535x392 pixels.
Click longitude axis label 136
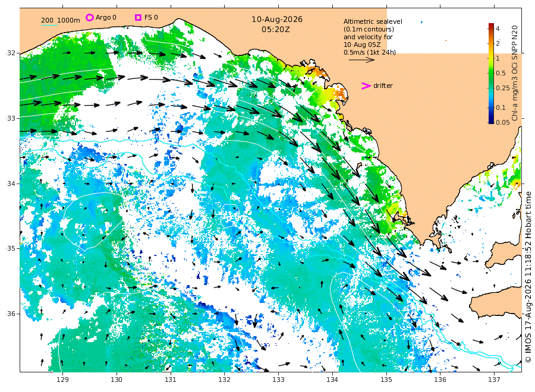point(440,380)
